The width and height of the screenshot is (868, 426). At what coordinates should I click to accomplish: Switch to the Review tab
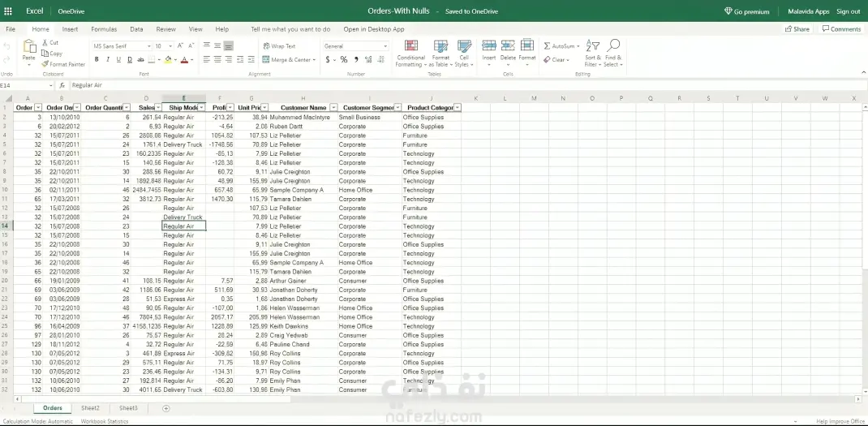pos(165,29)
